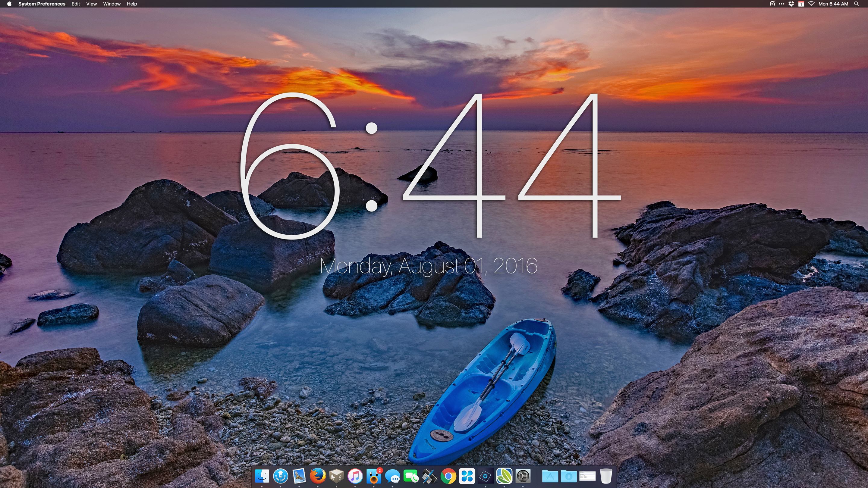Open Messages app in dock
The height and width of the screenshot is (488, 868).
pos(392,477)
